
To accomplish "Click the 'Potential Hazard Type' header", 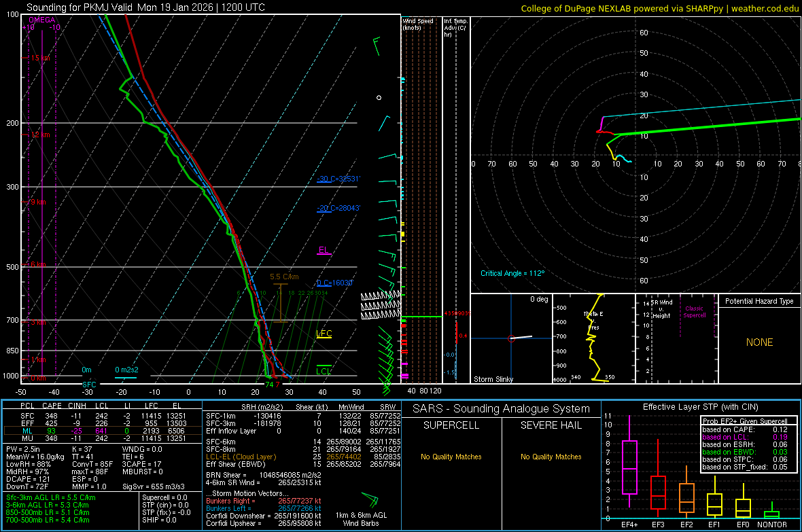I will [759, 301].
